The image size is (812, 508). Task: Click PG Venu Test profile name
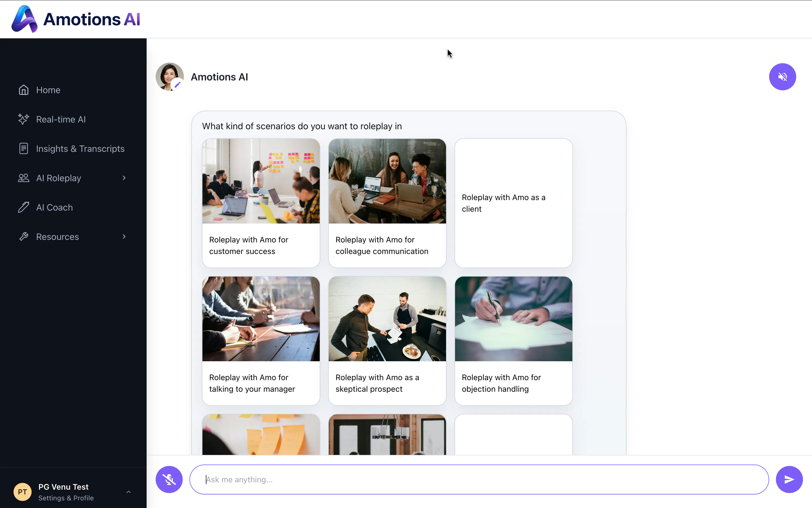[63, 487]
